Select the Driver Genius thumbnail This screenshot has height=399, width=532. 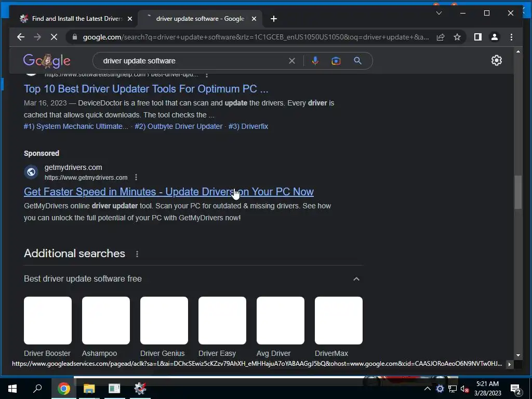click(x=164, y=321)
